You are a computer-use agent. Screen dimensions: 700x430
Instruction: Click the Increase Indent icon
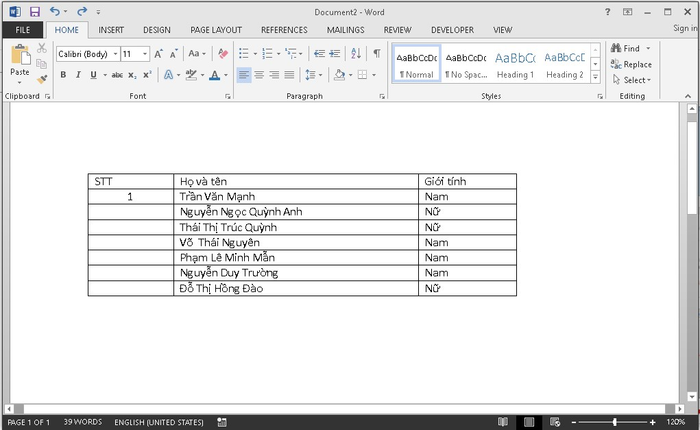click(335, 54)
